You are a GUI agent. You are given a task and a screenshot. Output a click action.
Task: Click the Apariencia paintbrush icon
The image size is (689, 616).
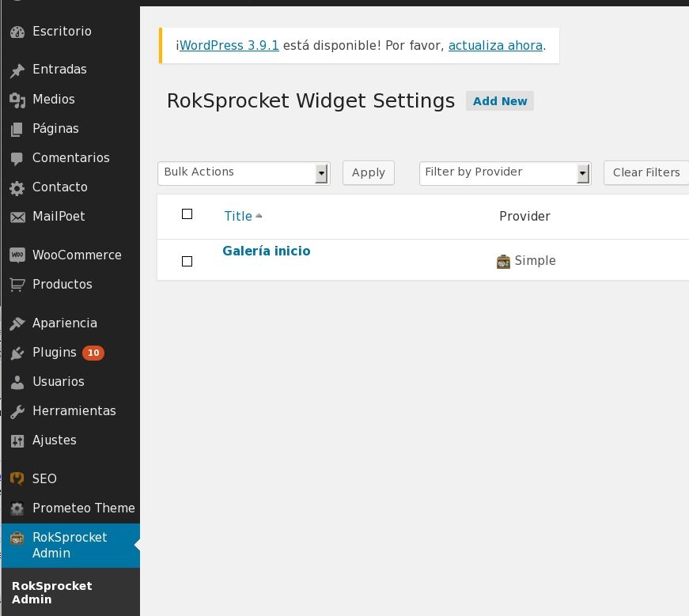point(17,323)
